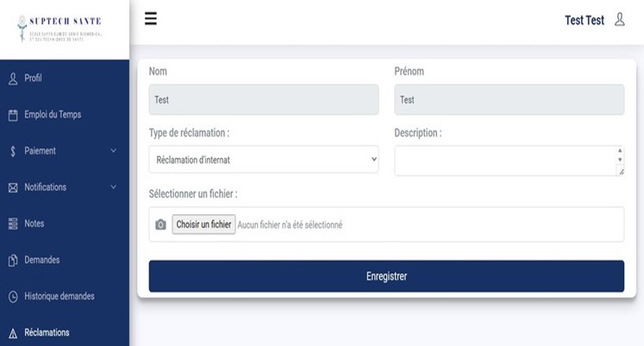Open the Type de réclamation dropdown

tap(263, 160)
